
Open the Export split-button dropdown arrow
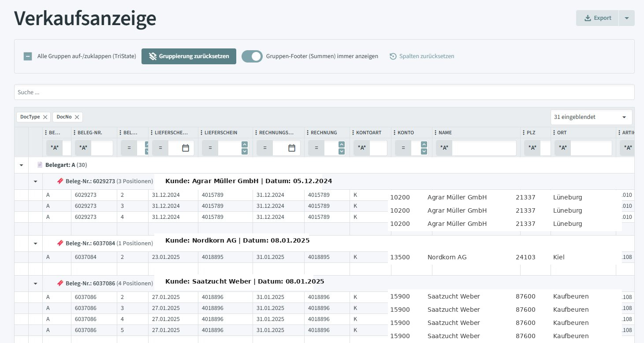pyautogui.click(x=626, y=18)
